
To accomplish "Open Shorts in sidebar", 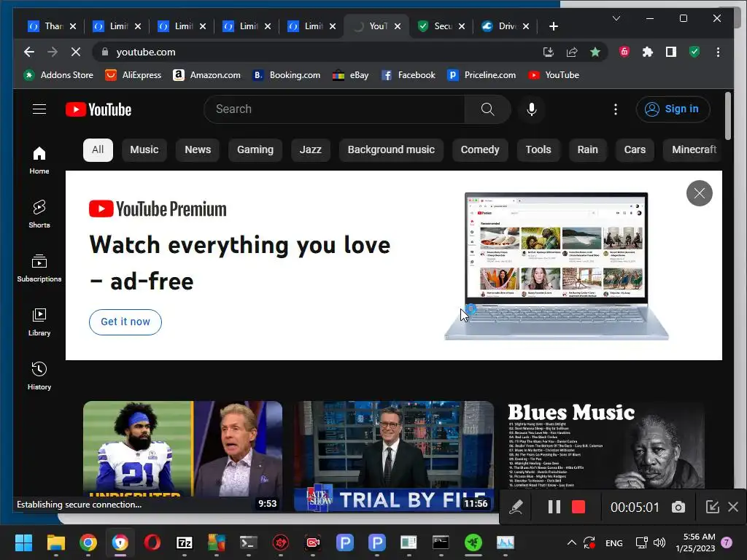I will 39,214.
